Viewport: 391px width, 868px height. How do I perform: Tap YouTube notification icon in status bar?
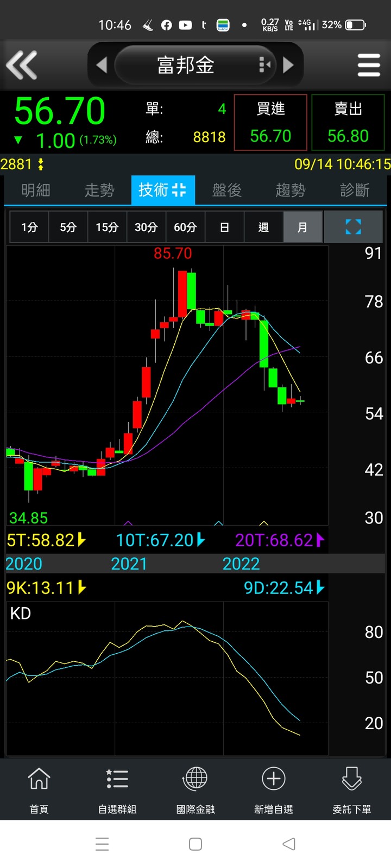click(185, 25)
